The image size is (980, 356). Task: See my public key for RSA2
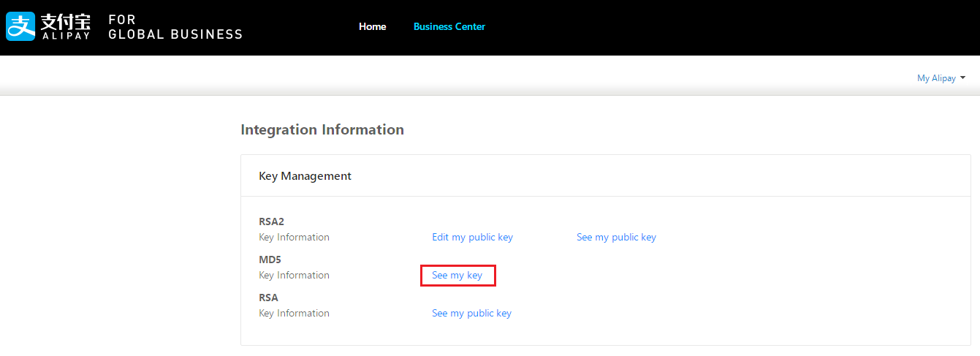pos(616,237)
